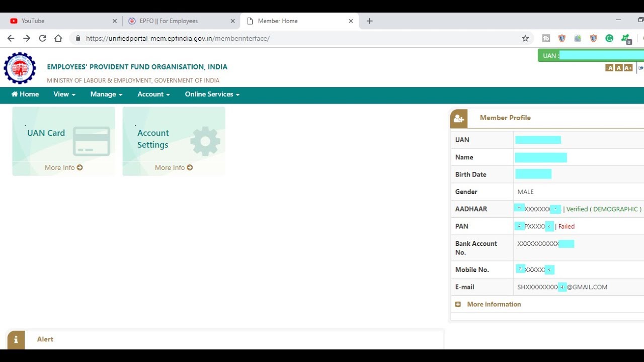
Task: Expand the View dropdown menu
Action: (x=64, y=94)
